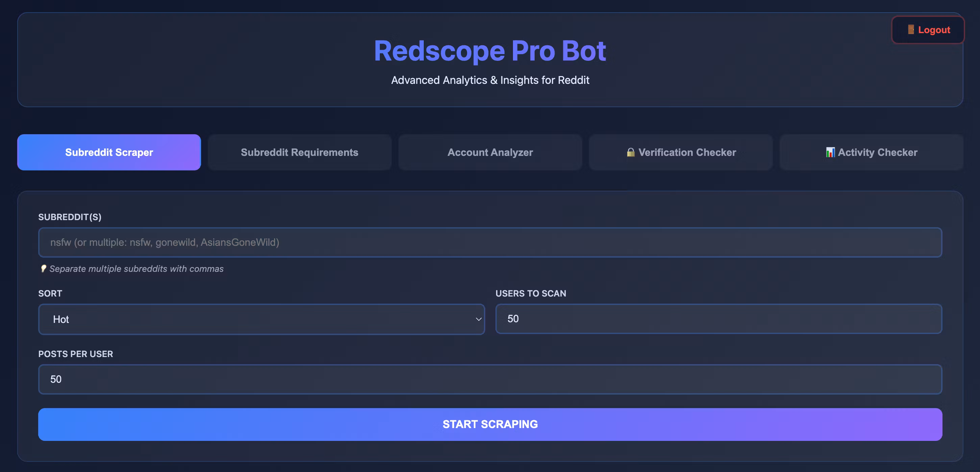Click the Posts Per User number field
Screen dimensions: 980x472
pos(490,379)
